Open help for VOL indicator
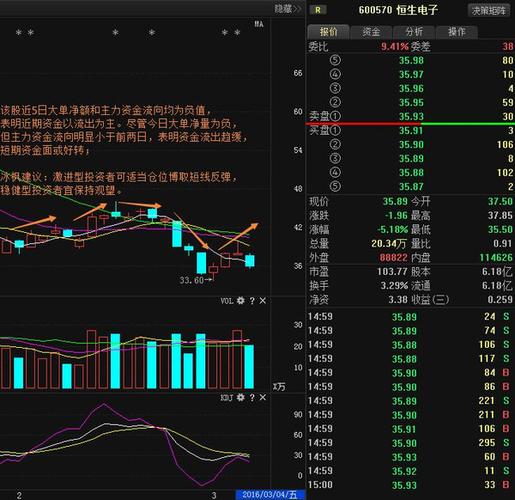Viewport: 515px width, 500px height. point(252,301)
